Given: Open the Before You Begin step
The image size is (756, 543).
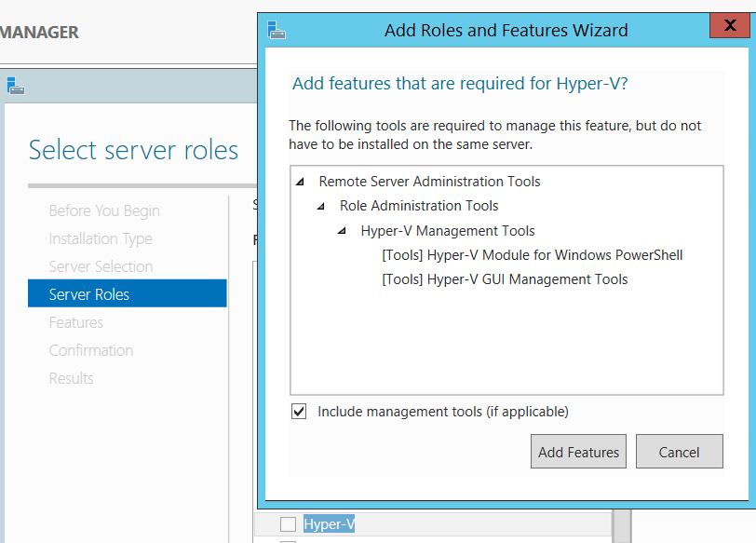Looking at the screenshot, I should (104, 210).
